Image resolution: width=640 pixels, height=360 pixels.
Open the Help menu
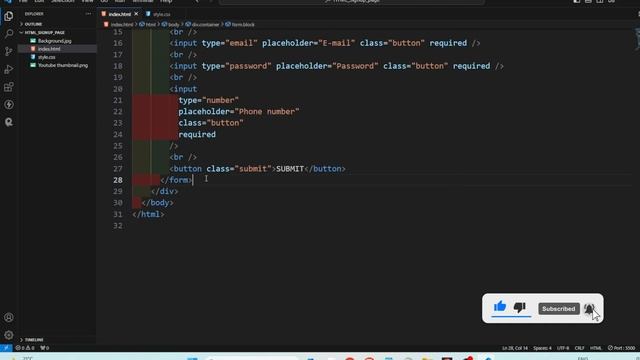(166, 1)
